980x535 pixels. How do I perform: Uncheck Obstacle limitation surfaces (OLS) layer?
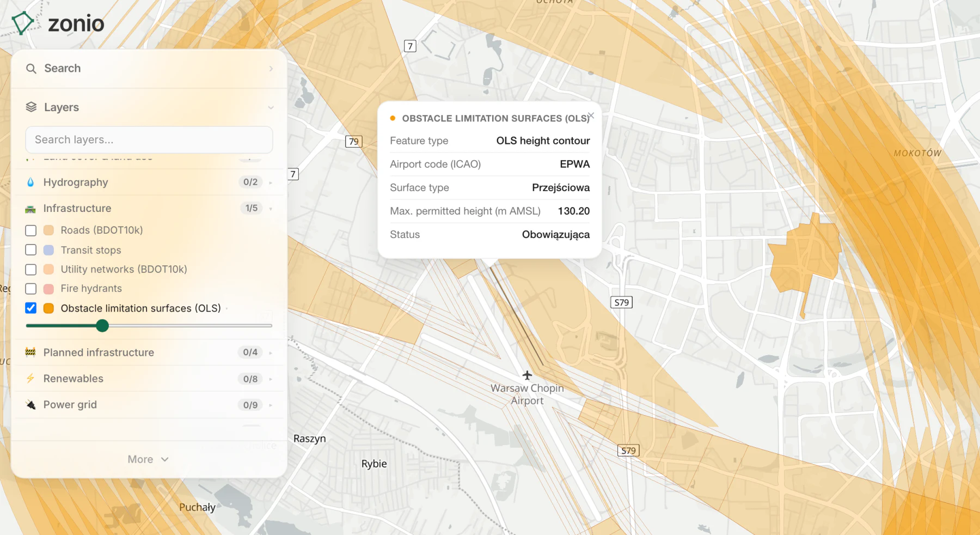[31, 308]
